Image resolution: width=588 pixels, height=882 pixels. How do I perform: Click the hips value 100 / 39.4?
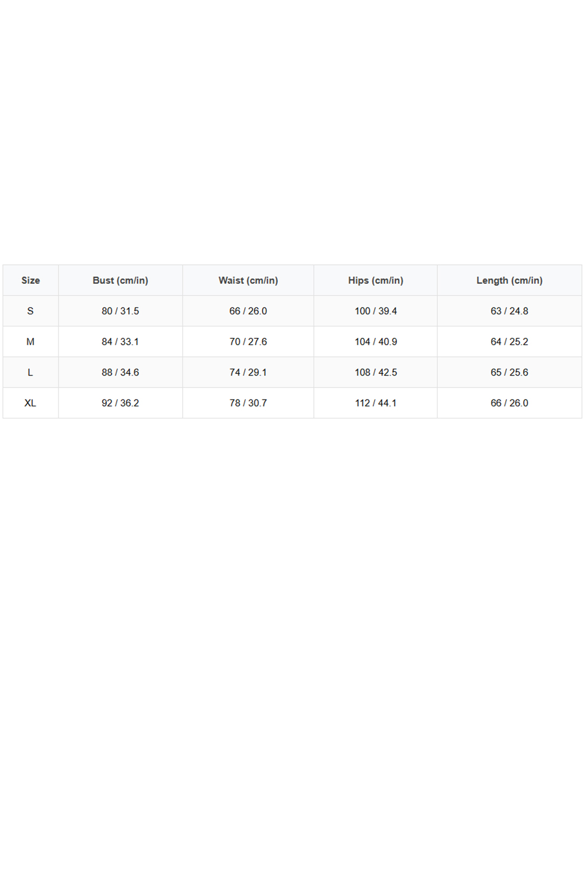[x=376, y=311]
